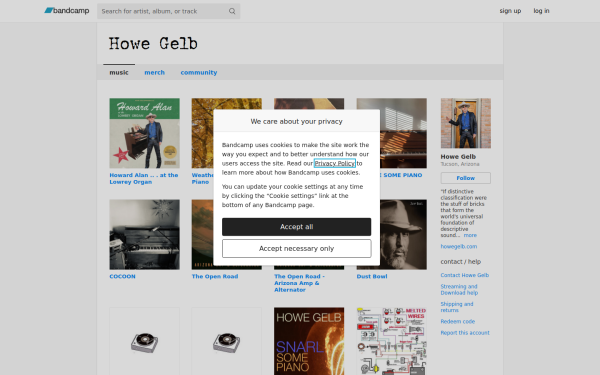
Task: Click the Tucson, Arizona location text
Action: tap(460, 164)
